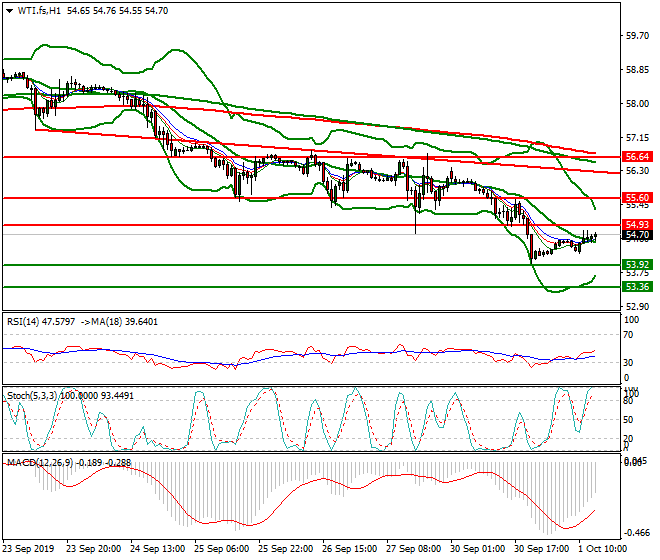Select the 23 Sep 20:00 time axis label
The image size is (660, 560).
pyautogui.click(x=93, y=549)
